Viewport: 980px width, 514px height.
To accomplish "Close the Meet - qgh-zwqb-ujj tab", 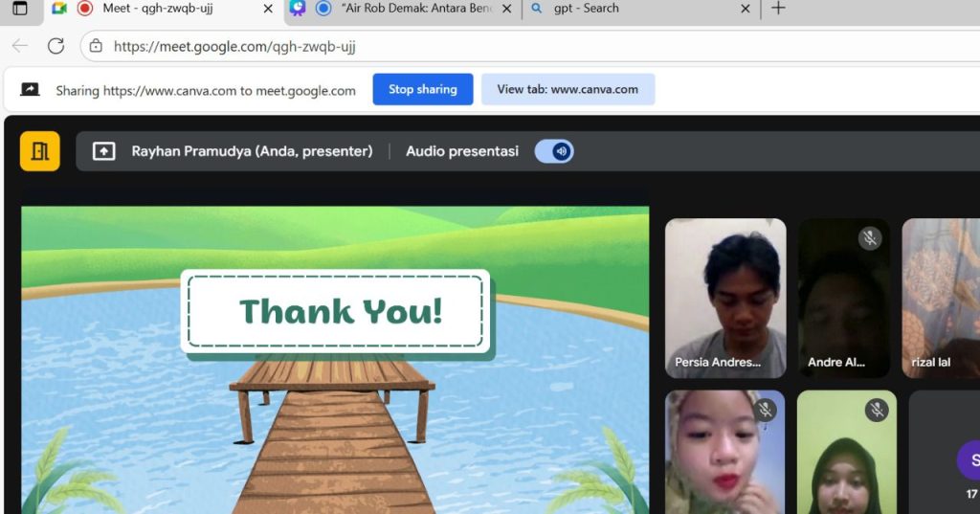I will (268, 9).
